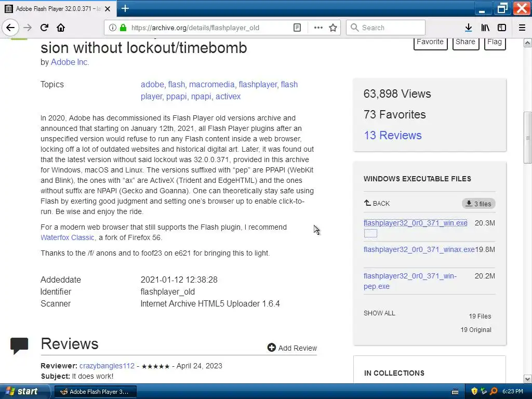Click the Search input box
This screenshot has height=399, width=532.
386,28
